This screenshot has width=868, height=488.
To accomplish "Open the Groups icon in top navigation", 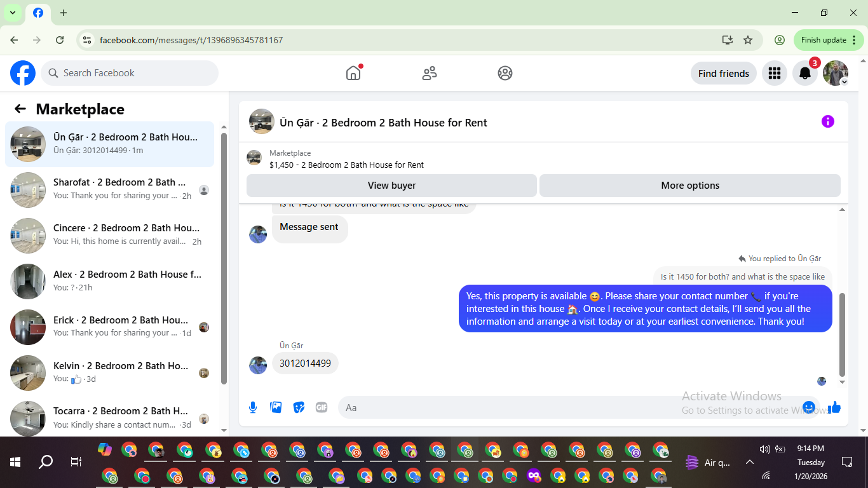I will [x=505, y=73].
